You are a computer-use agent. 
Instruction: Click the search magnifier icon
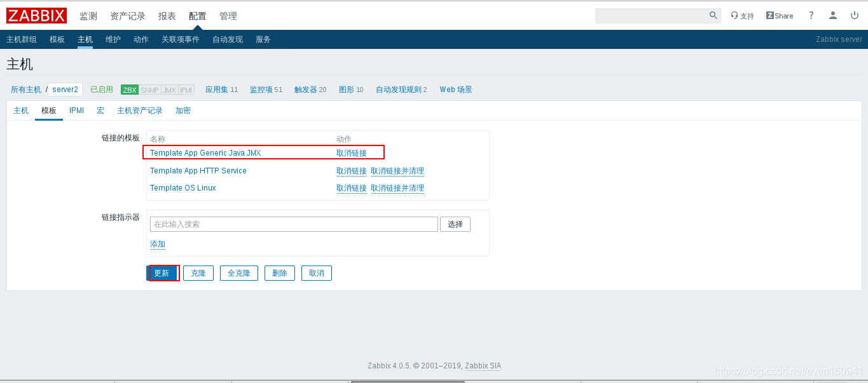click(713, 15)
